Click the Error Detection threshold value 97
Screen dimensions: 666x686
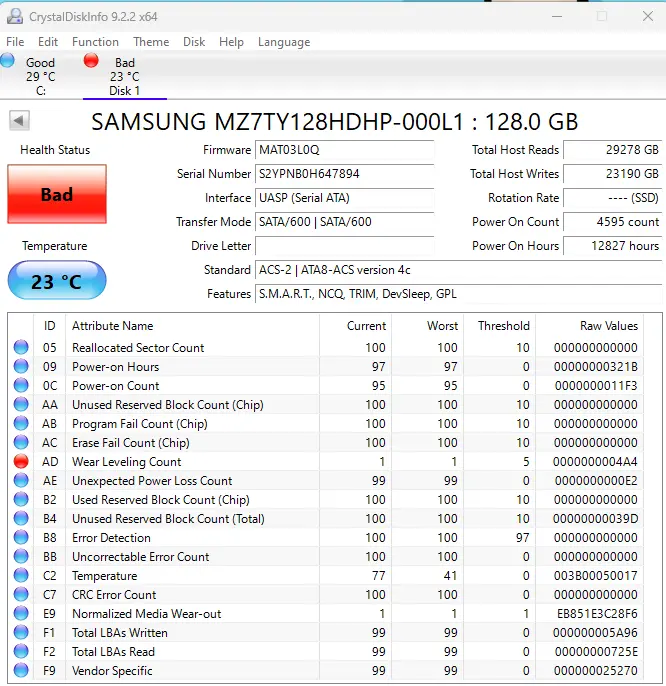[522, 538]
